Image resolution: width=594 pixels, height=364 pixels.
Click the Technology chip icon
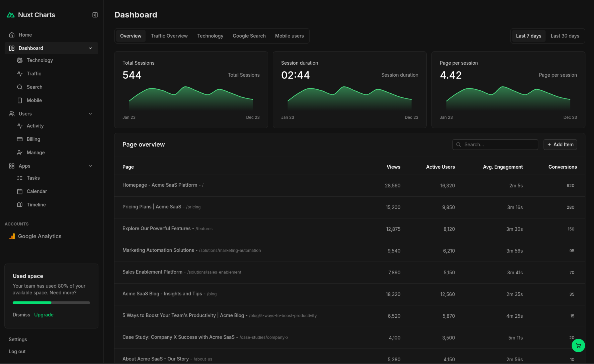coord(20,60)
